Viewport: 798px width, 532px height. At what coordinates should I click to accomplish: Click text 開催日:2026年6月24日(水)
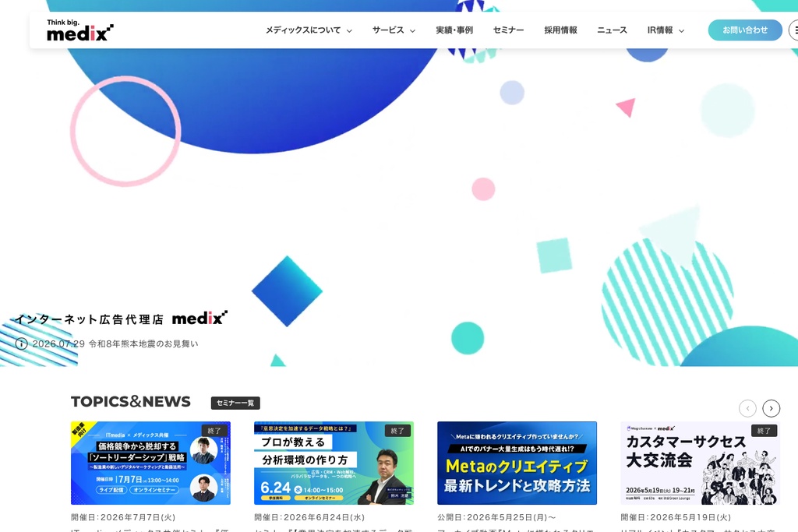(309, 517)
